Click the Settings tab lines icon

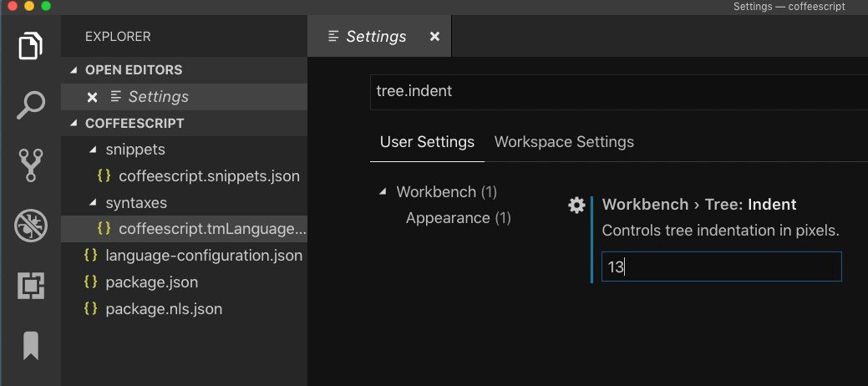333,37
